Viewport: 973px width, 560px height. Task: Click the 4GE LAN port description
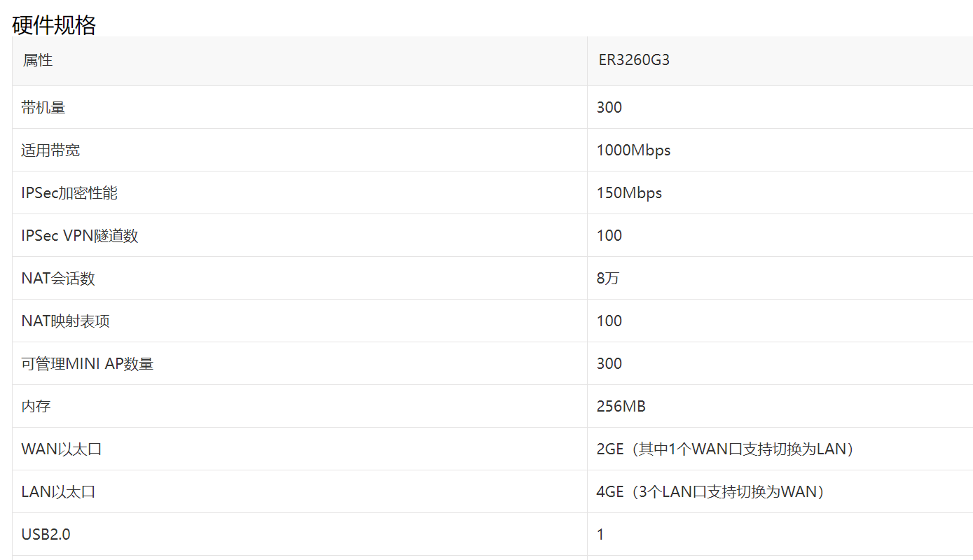pyautogui.click(x=710, y=491)
